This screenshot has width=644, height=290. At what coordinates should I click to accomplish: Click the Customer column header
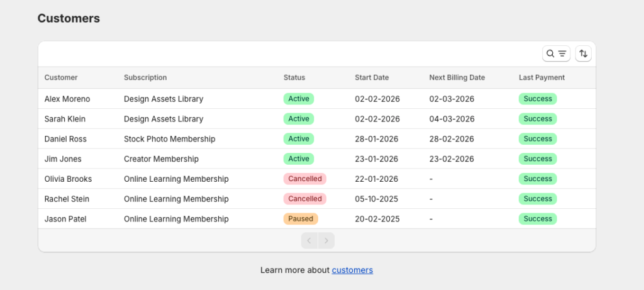(61, 78)
